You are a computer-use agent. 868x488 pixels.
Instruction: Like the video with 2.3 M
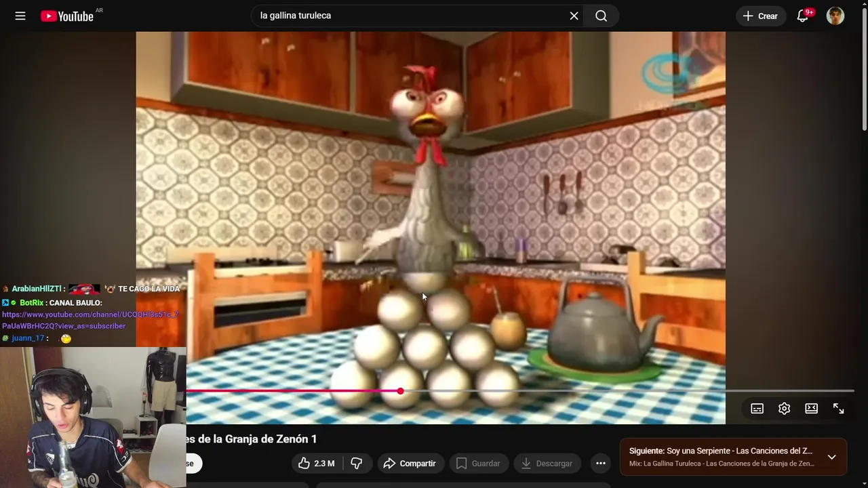317,464
